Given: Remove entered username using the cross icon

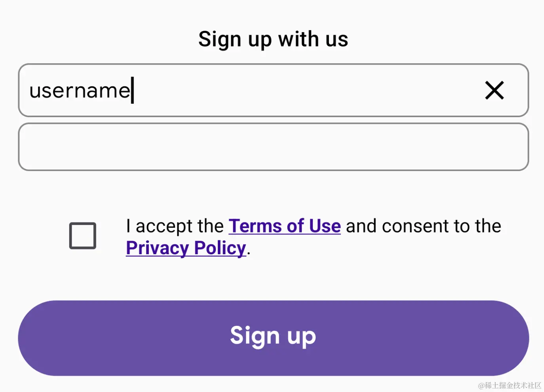Looking at the screenshot, I should (x=495, y=90).
